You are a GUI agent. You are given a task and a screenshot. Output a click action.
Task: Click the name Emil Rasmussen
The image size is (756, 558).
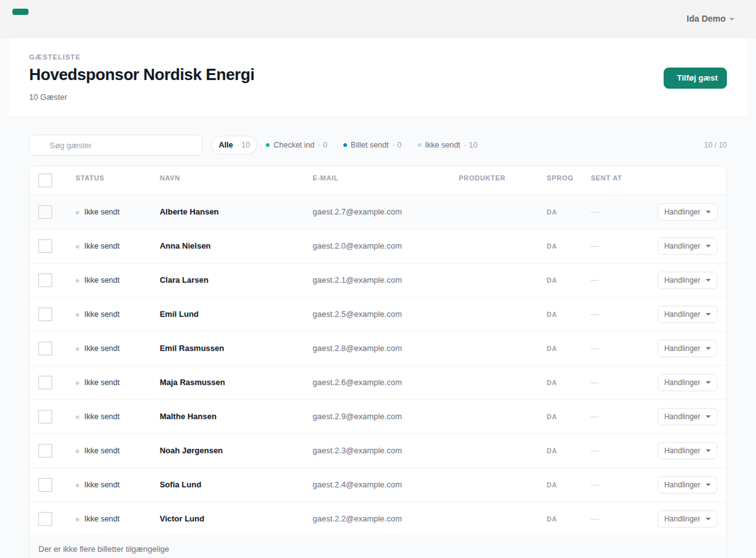click(192, 348)
